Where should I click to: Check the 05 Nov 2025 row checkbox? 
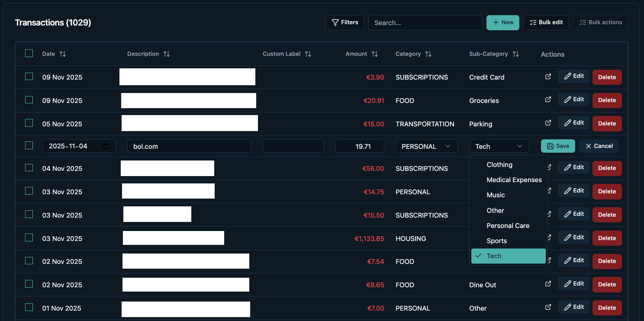(29, 123)
